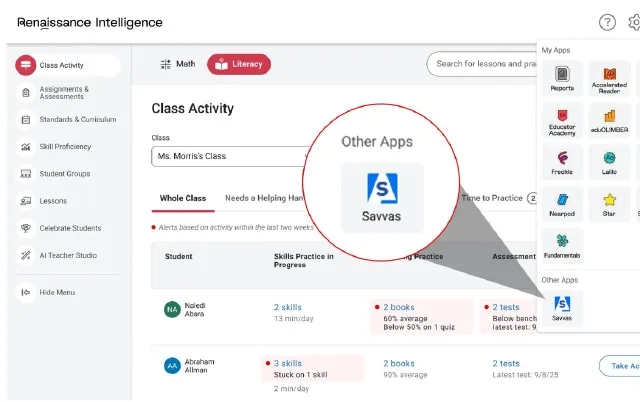Open Educator Academy app
Image resolution: width=640 pixels, height=402 pixels.
point(562,121)
